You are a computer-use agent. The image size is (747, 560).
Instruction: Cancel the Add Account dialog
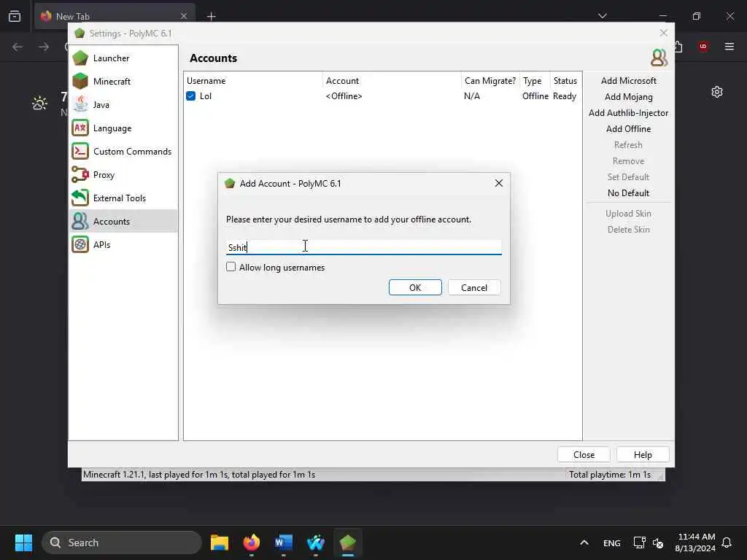coord(474,287)
